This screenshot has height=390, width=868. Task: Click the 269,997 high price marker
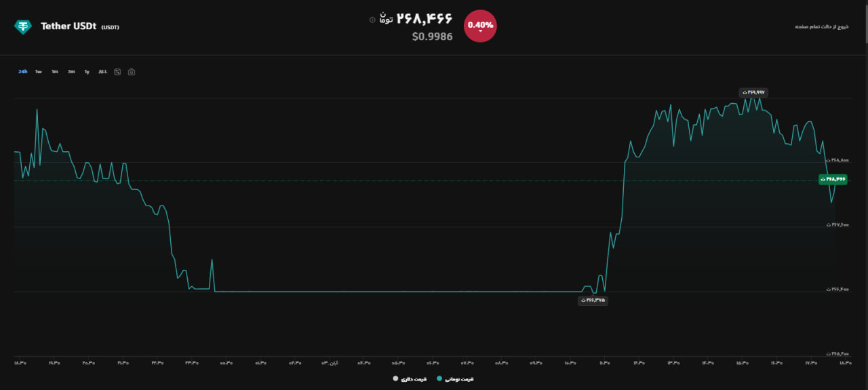753,92
